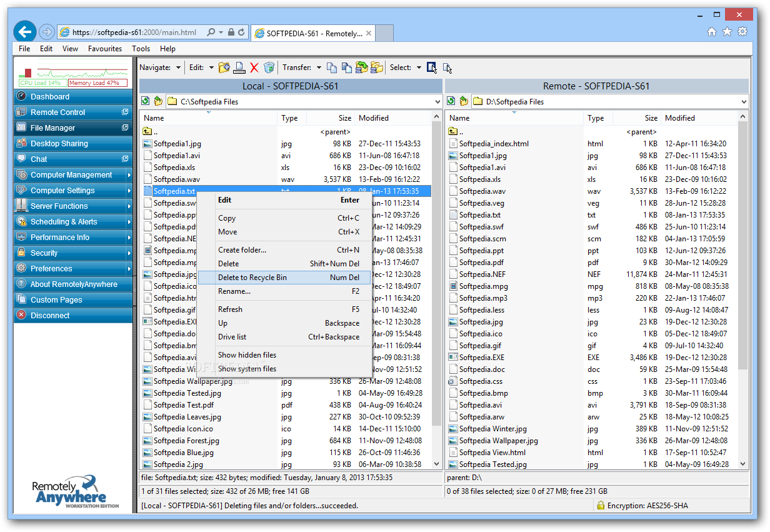Image resolution: width=770 pixels, height=532 pixels.
Task: Click the Create folder toolbar icon
Action: tap(224, 68)
